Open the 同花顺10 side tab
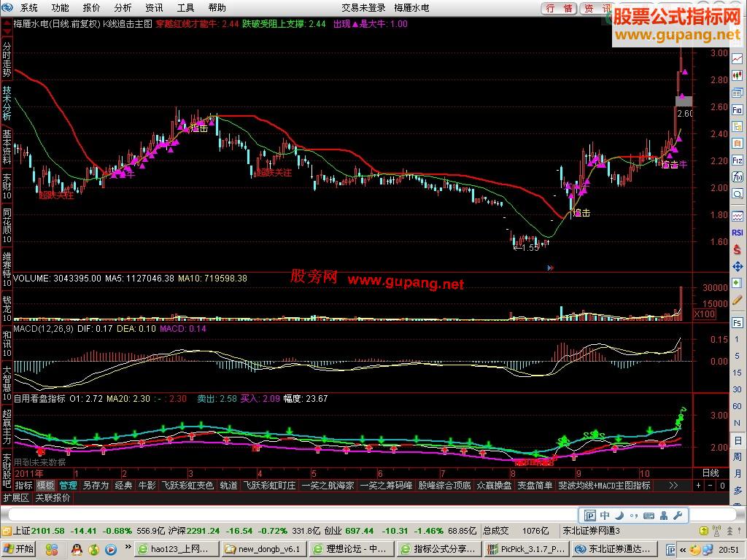The height and width of the screenshot is (560, 747). (x=7, y=226)
